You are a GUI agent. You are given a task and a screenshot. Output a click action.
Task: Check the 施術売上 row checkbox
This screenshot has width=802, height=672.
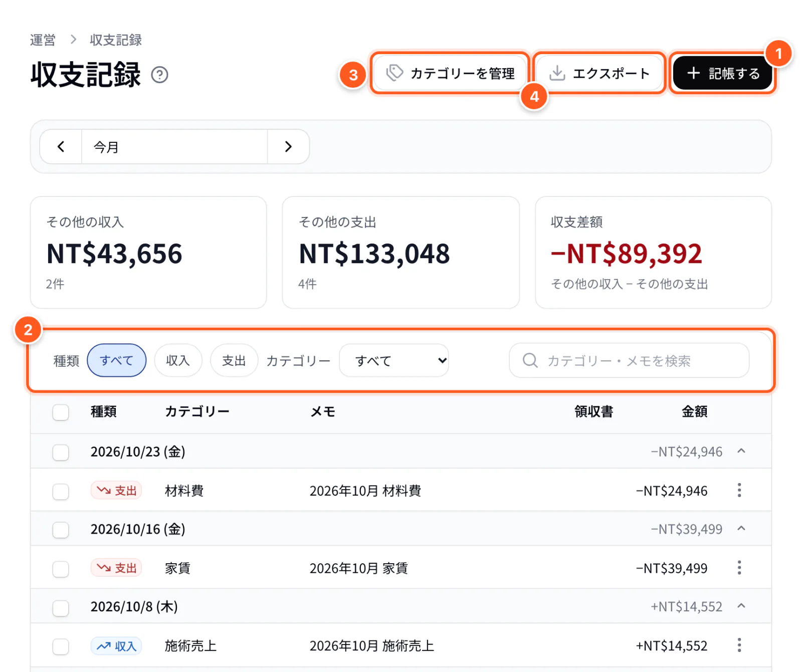pos(61,646)
